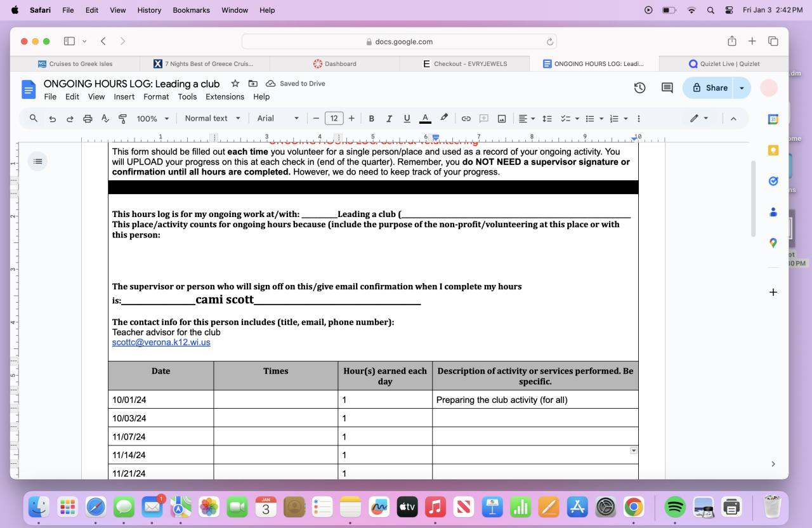
Task: Add a comment from the toolbar
Action: (483, 119)
